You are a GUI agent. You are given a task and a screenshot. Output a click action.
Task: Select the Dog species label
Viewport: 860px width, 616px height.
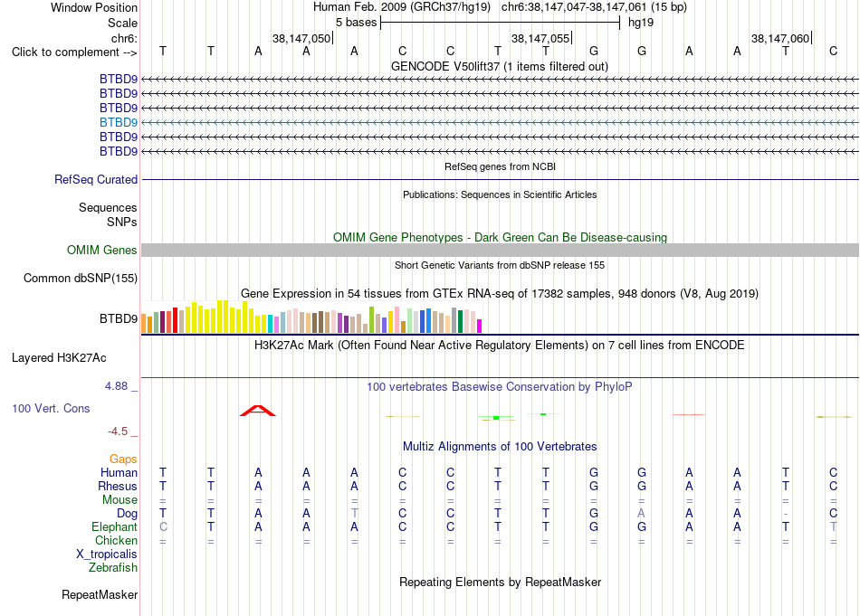pos(128,514)
